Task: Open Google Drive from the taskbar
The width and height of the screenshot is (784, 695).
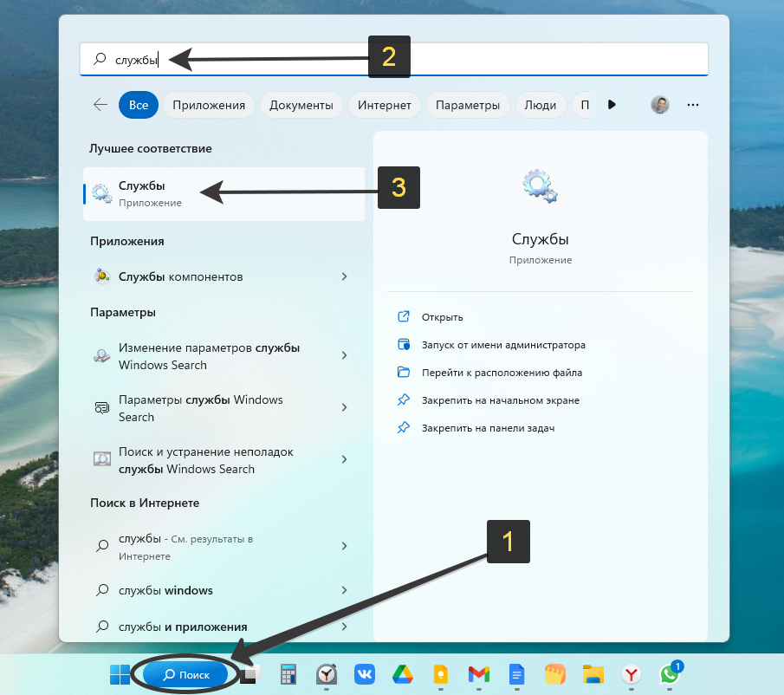Action: click(x=403, y=674)
